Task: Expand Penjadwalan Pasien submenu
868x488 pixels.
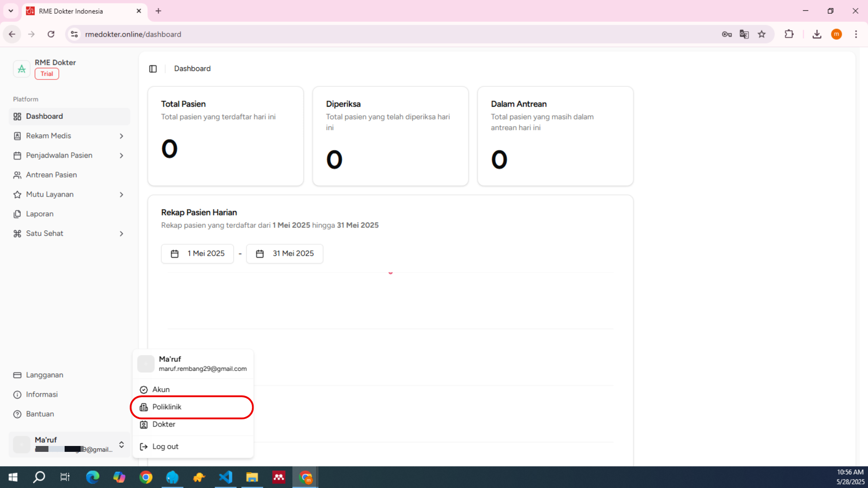Action: tap(121, 155)
